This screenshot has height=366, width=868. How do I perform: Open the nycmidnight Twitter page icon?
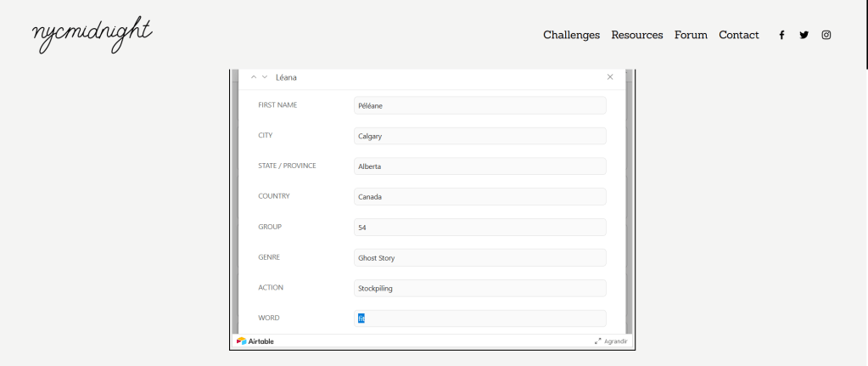[x=804, y=35]
